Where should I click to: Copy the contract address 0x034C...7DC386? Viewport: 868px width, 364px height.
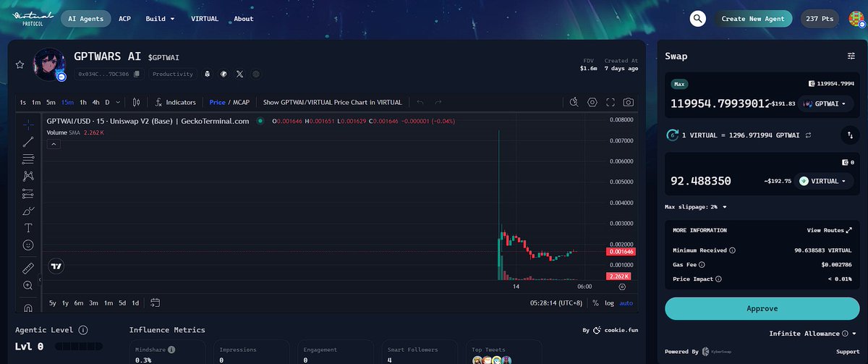137,74
